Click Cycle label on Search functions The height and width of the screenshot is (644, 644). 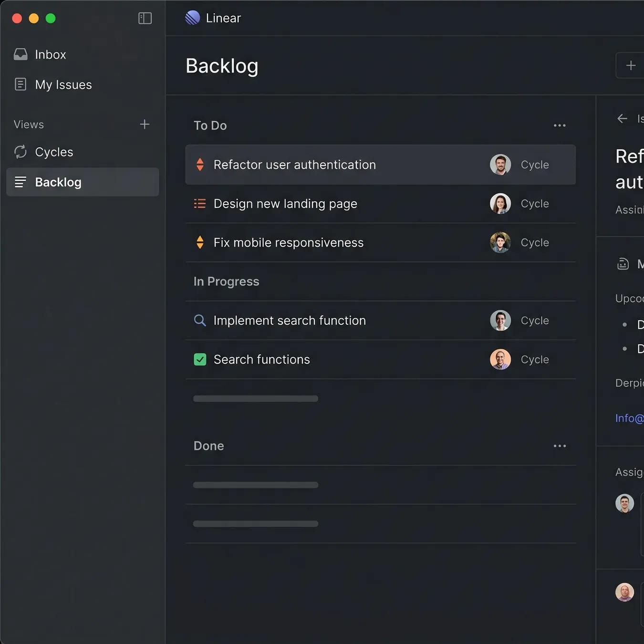point(535,359)
